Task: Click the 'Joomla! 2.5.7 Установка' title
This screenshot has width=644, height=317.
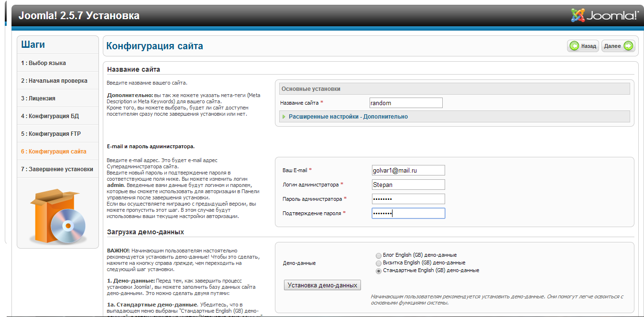Action: click(x=79, y=16)
